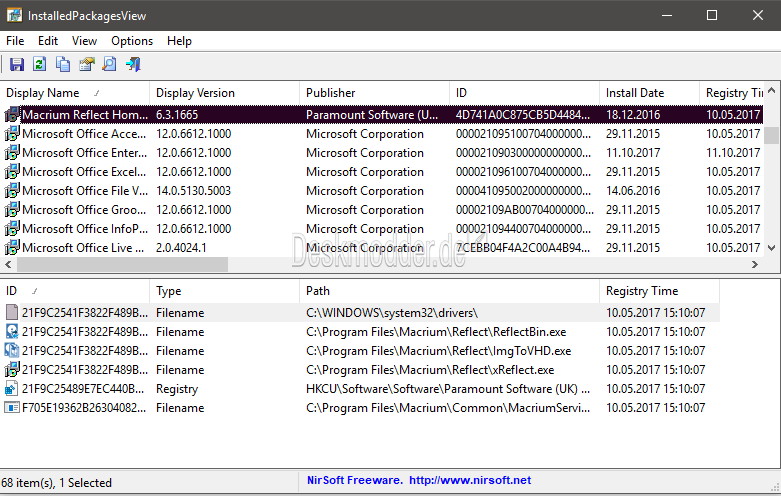781x496 pixels.
Task: Open the Properties toolbar icon
Action: point(86,64)
